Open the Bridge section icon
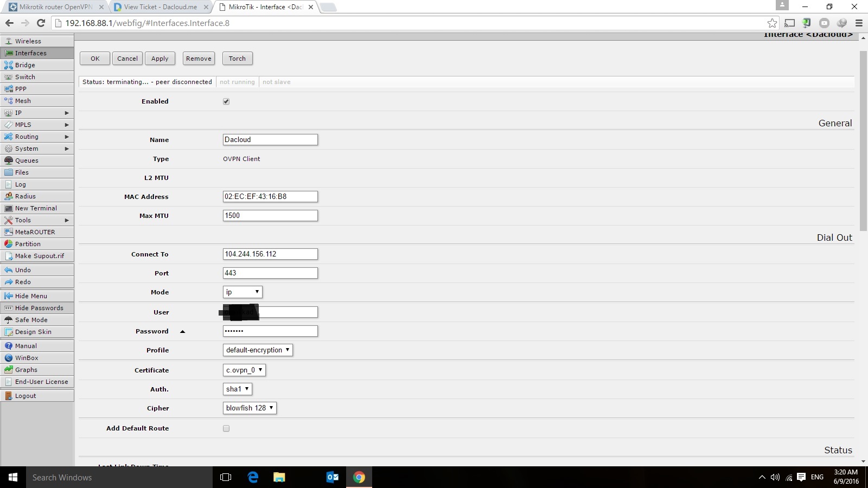 click(x=9, y=65)
